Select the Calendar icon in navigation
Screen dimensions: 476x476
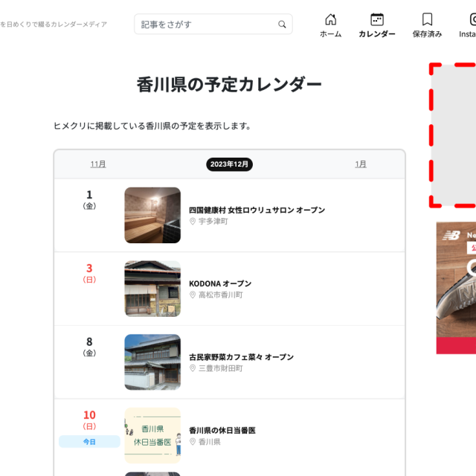tap(377, 20)
